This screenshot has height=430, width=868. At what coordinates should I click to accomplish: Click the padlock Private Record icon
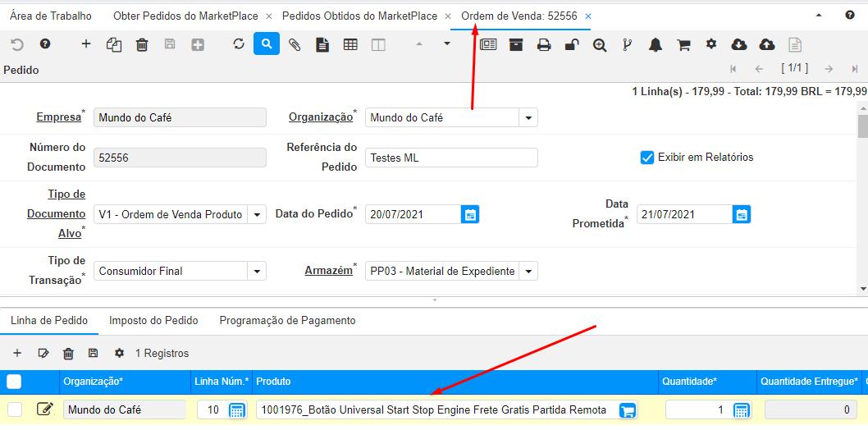(x=572, y=44)
